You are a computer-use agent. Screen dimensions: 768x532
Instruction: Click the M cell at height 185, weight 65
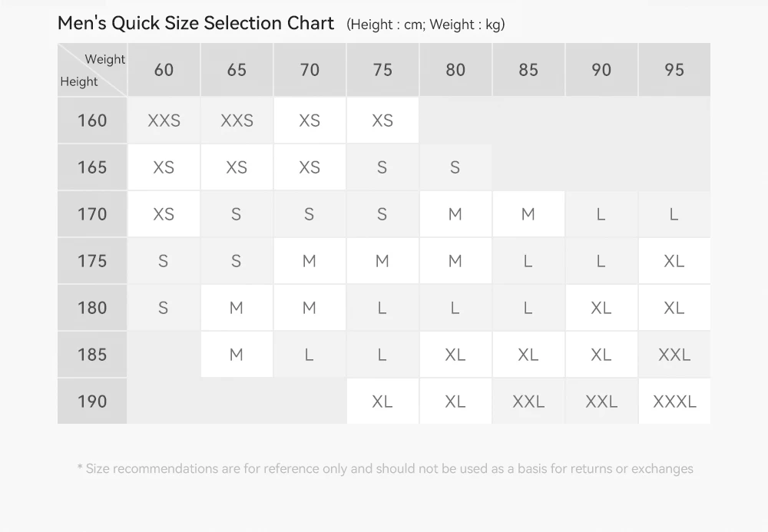[x=237, y=355]
